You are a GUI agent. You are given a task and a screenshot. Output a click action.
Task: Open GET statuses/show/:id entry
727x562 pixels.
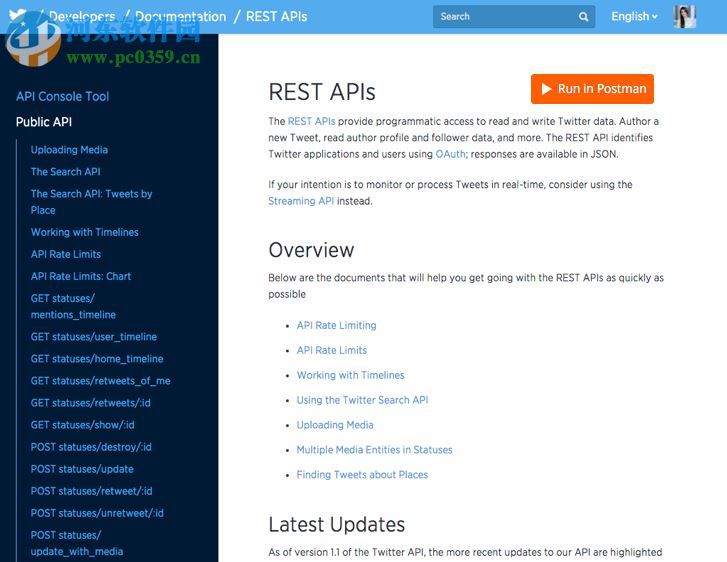tap(83, 425)
